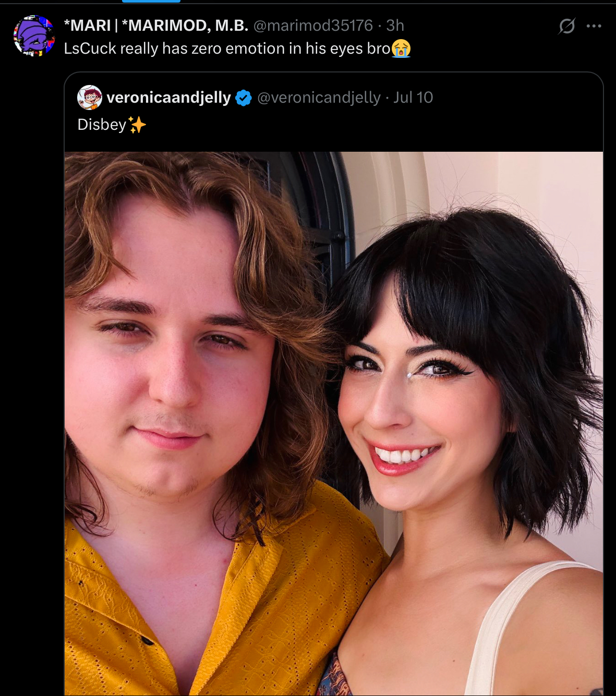
Task: Click the sparkles emoji after Disbey
Action: [137, 125]
